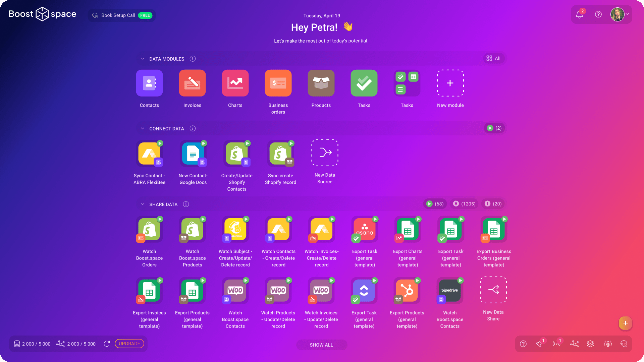
Task: Open Watch Contacts - Create/Delete record scenario
Action: pos(278,229)
